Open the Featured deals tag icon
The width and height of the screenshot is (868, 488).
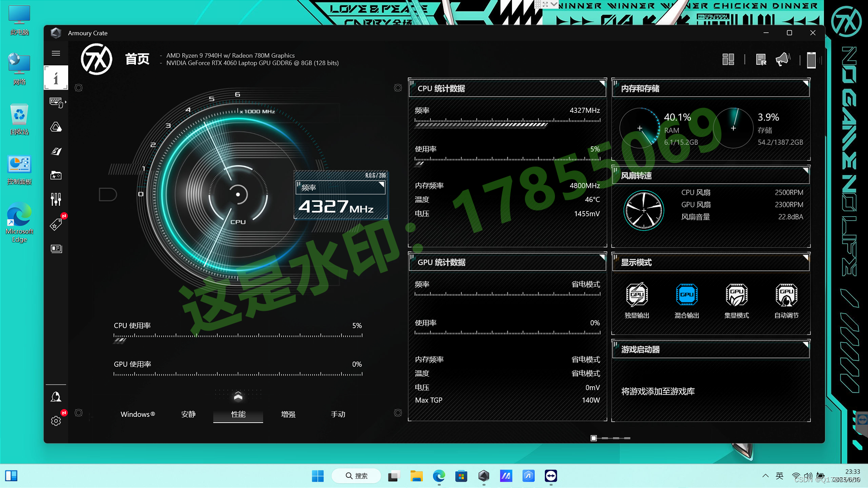[56, 224]
